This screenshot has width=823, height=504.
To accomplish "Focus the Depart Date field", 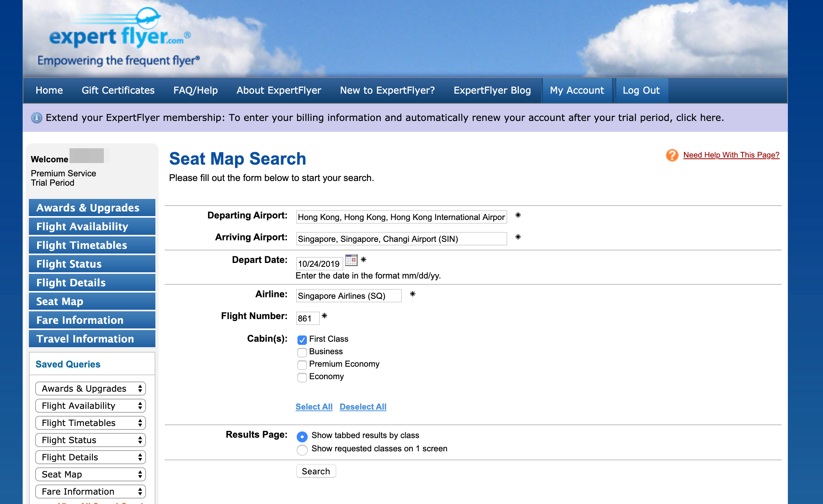I will [x=319, y=264].
